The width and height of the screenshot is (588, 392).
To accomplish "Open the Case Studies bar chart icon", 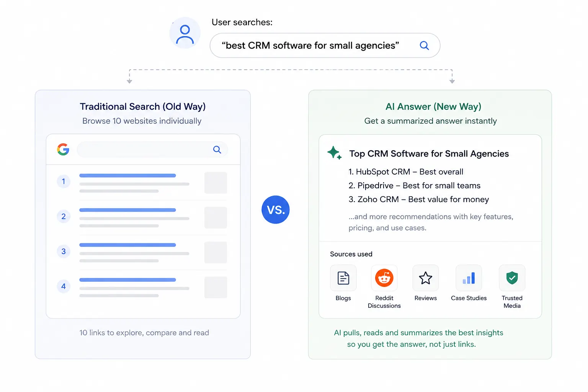I will pos(469,278).
